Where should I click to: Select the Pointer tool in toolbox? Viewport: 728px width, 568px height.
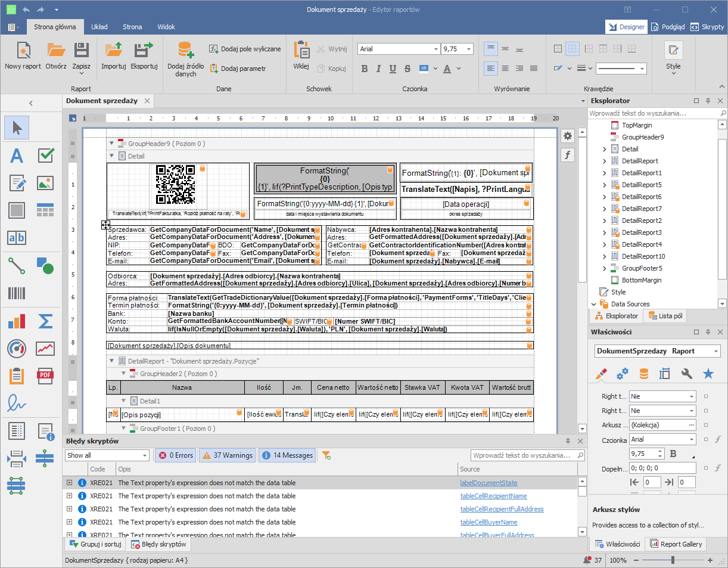point(17,128)
